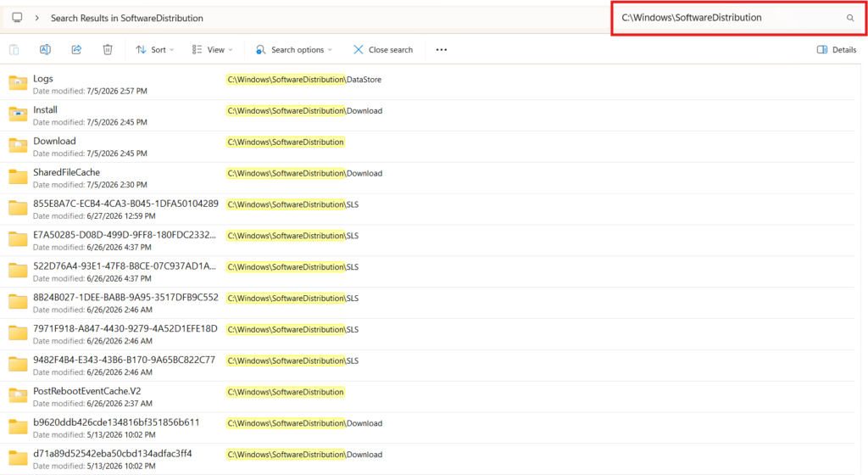868x475 pixels.
Task: Click the Install folder name
Action: [x=45, y=109]
